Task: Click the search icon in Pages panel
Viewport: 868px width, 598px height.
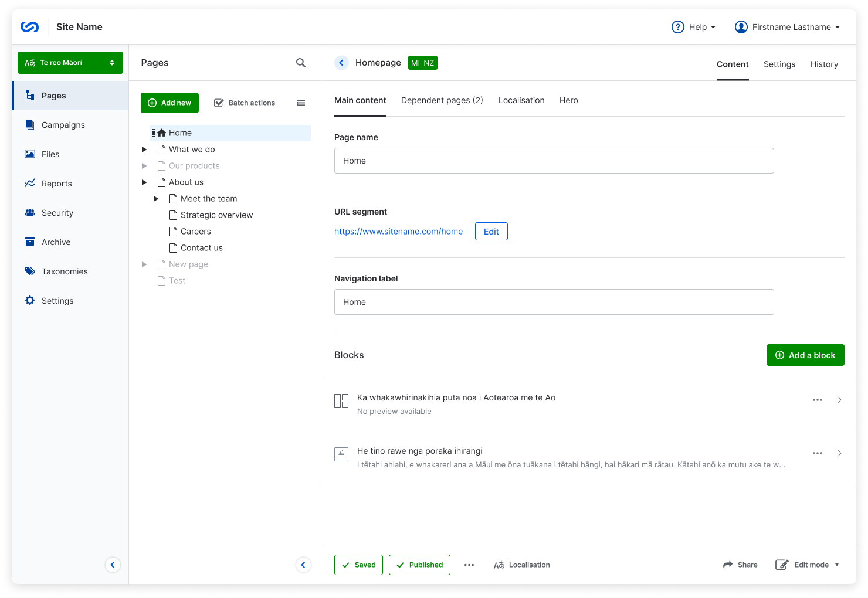Action: (301, 63)
